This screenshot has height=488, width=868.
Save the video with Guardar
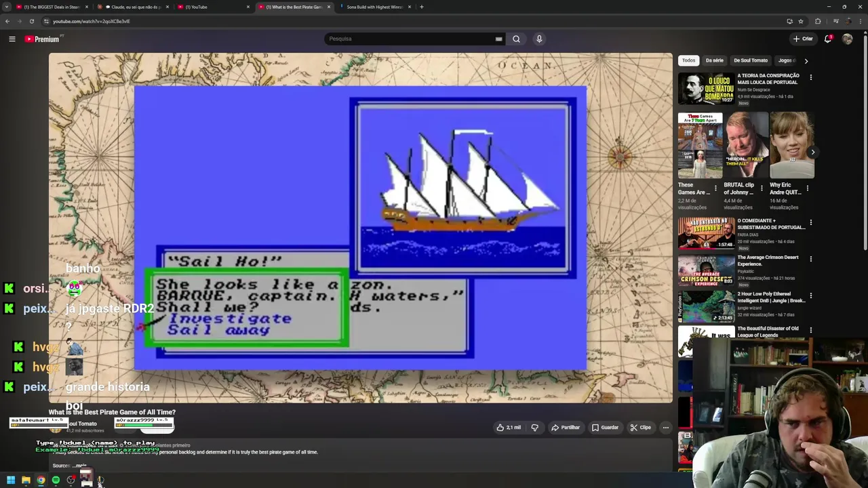tap(605, 428)
